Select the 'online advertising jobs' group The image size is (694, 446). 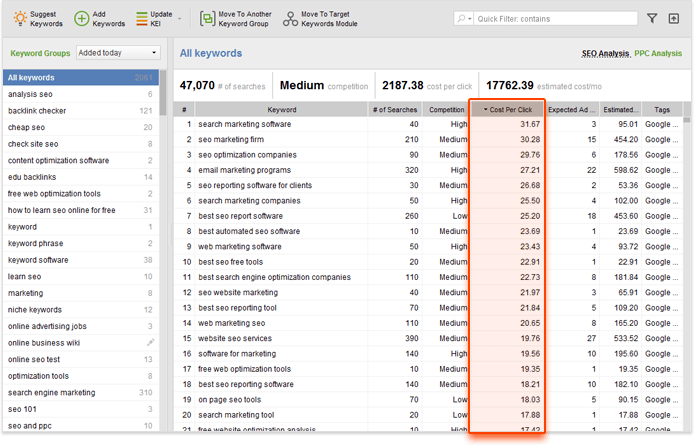coord(81,327)
